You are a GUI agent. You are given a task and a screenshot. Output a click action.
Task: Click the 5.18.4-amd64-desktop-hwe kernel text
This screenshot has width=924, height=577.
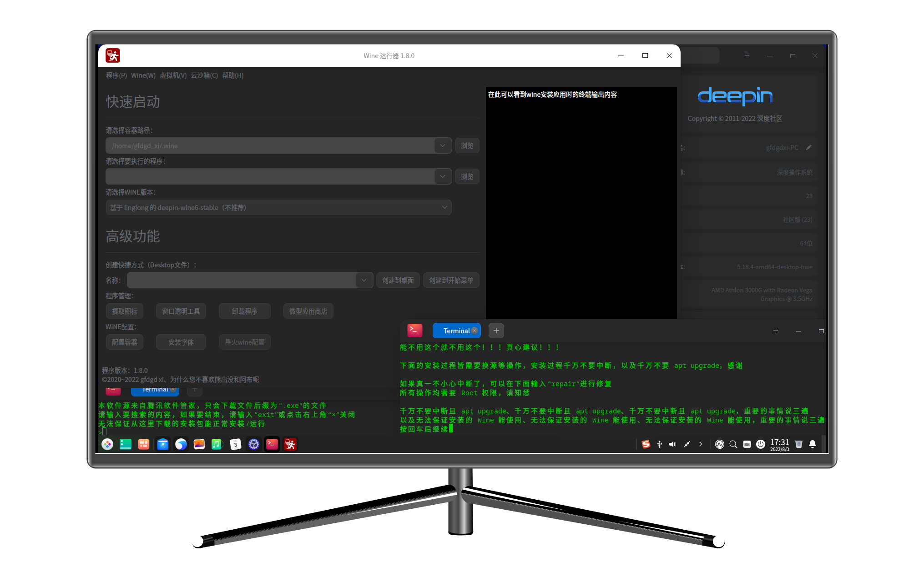pyautogui.click(x=775, y=267)
